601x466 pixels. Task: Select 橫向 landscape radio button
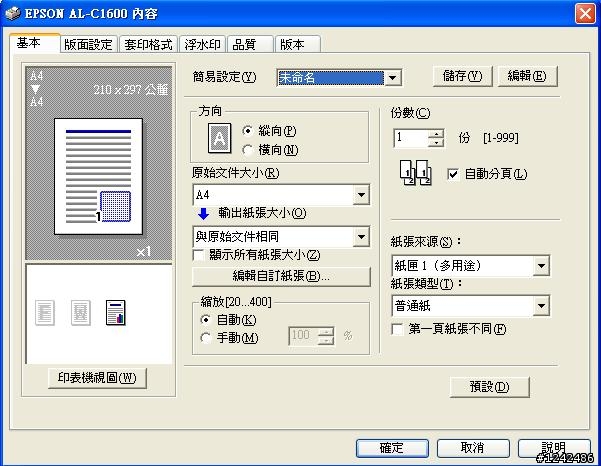(x=248, y=150)
